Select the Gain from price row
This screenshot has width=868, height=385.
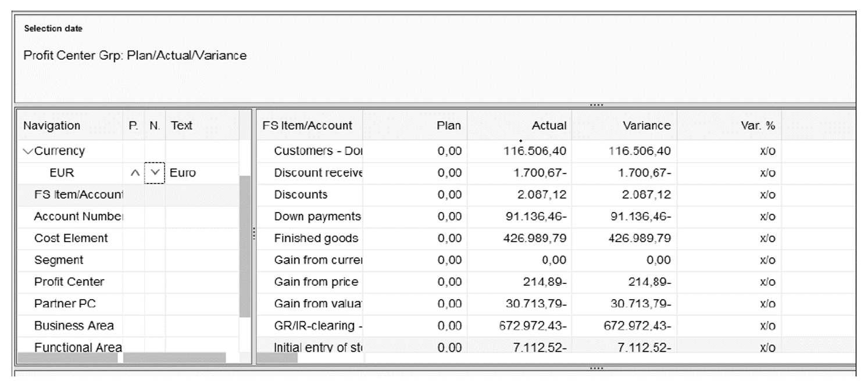click(316, 282)
